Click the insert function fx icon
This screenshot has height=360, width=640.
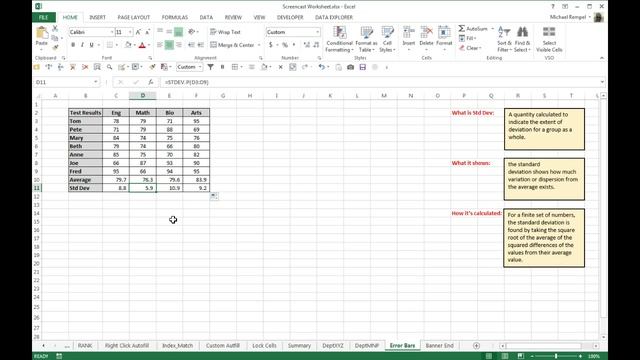[x=151, y=82]
